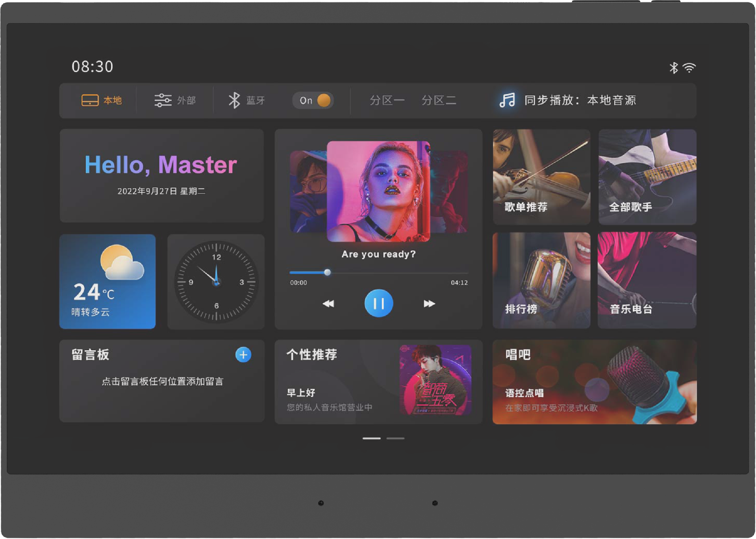Tap the analog clock widget
756x539 pixels.
pos(216,281)
